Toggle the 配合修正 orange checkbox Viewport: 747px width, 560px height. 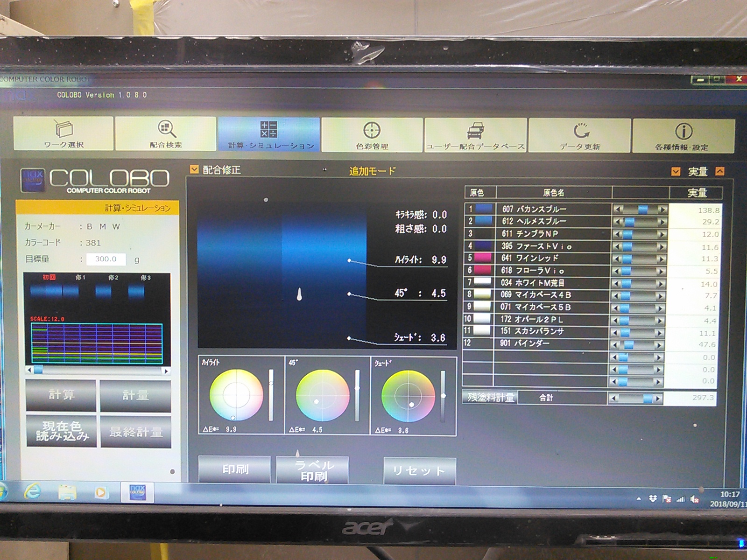[194, 169]
